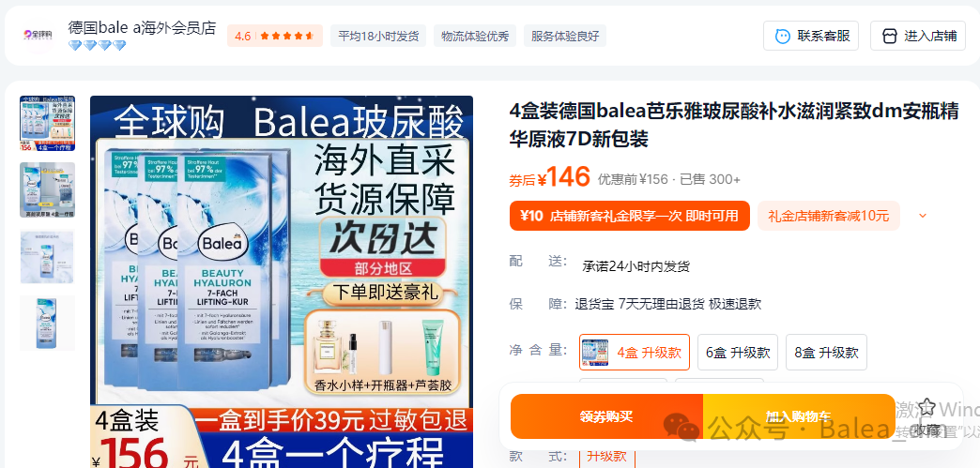The width and height of the screenshot is (980, 468).
Task: Click the 进入店铺 shop bag icon
Action: click(889, 37)
